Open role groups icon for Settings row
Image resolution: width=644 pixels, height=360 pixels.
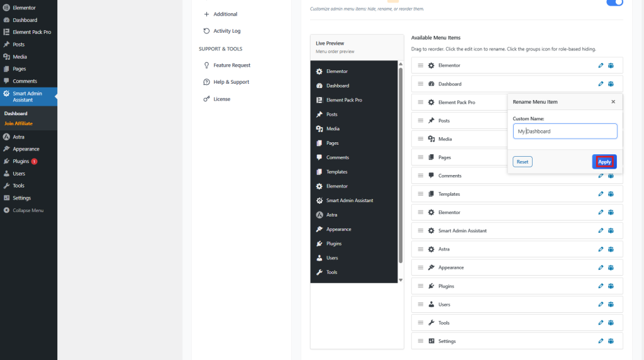point(611,341)
